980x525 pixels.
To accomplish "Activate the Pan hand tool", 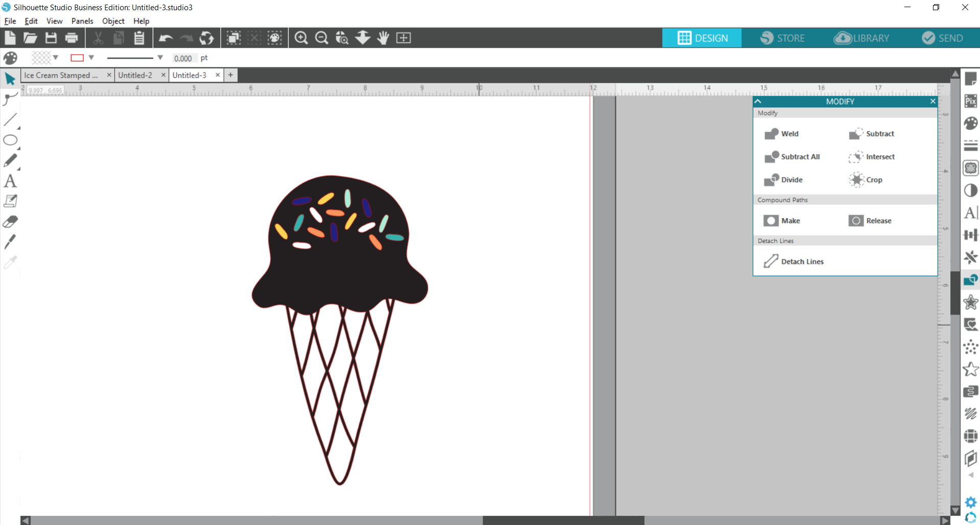I will (x=383, y=38).
